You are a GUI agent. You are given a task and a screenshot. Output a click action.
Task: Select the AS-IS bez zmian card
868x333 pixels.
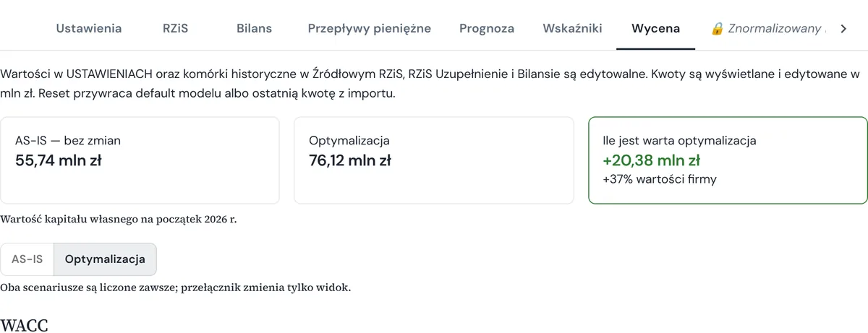(140, 160)
